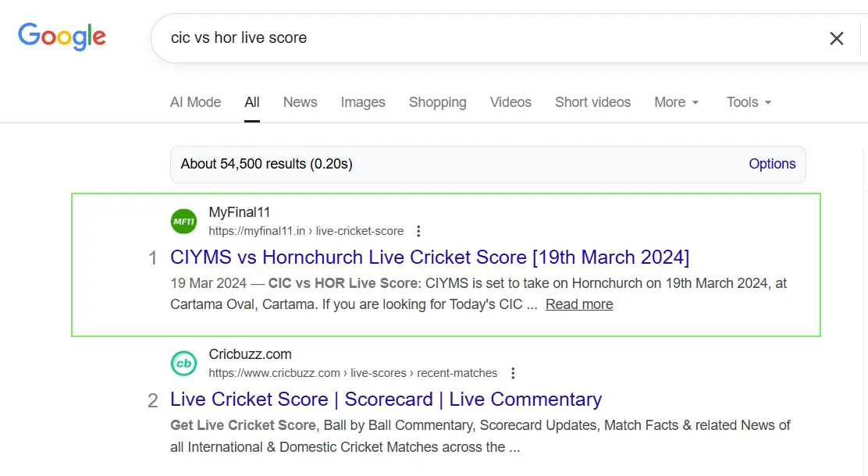Open three-dot menu for Cricbuzz result
Screen dimensions: 868x476
513,373
